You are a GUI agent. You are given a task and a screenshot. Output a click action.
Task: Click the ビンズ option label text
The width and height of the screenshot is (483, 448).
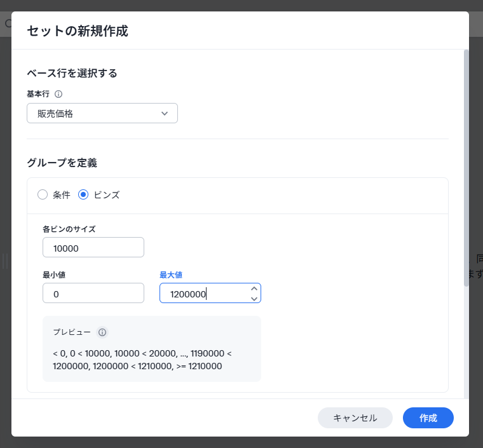click(x=107, y=195)
